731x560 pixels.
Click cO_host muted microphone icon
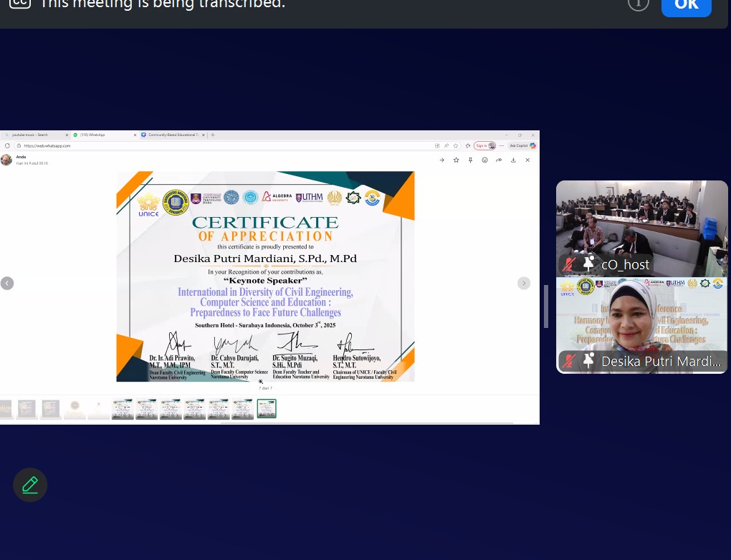570,264
